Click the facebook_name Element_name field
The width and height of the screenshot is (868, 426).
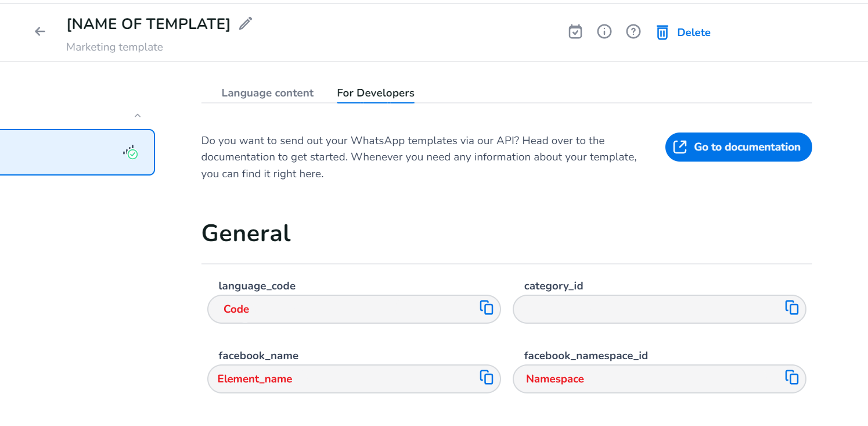pyautogui.click(x=343, y=379)
